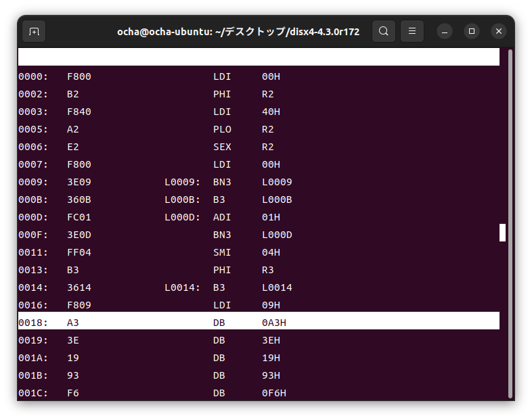Click the white cursor block at right
This screenshot has height=420, width=532.
pos(502,233)
